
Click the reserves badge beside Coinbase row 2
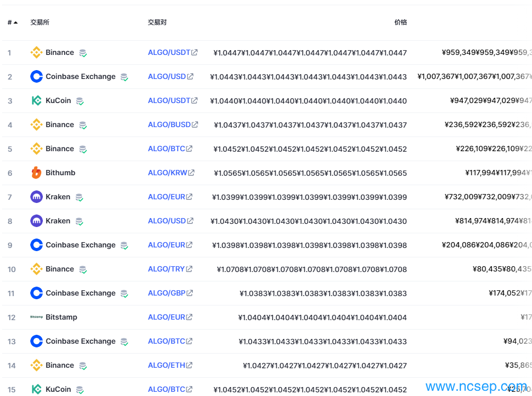(x=124, y=77)
